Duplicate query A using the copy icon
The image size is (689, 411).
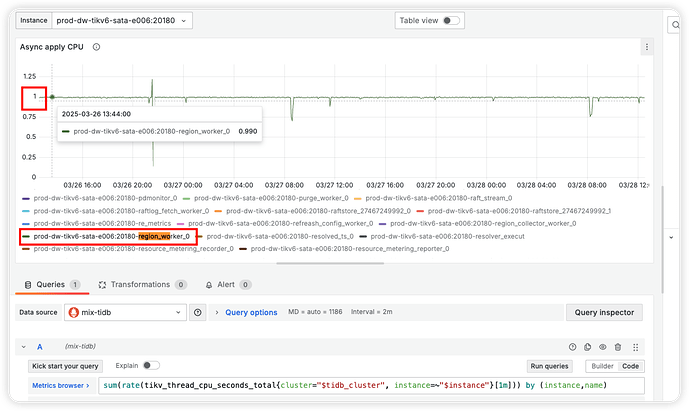click(x=588, y=346)
